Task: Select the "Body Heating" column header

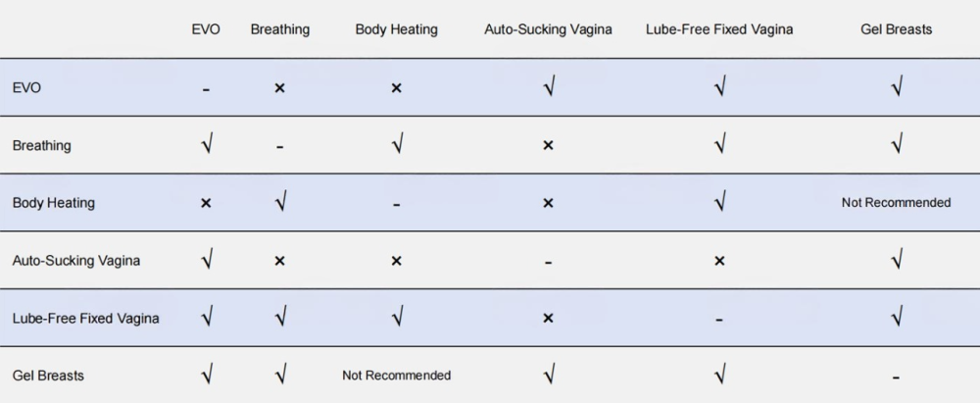Action: point(396,29)
